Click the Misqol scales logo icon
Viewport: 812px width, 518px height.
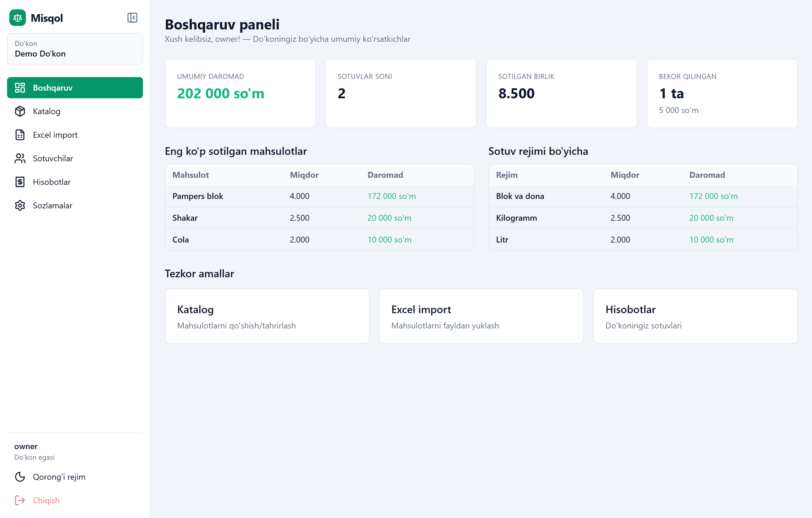pos(18,18)
